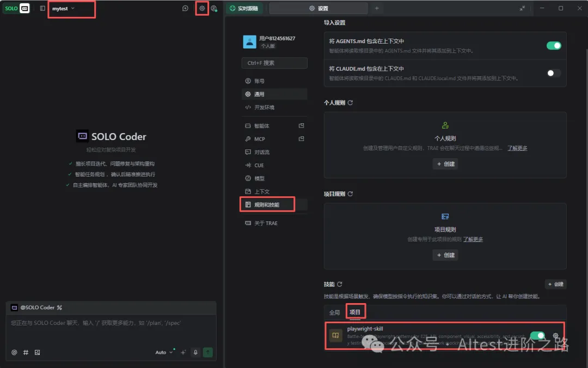Click the playwright-skill settings gear icon
The image size is (588, 368).
[x=556, y=336]
